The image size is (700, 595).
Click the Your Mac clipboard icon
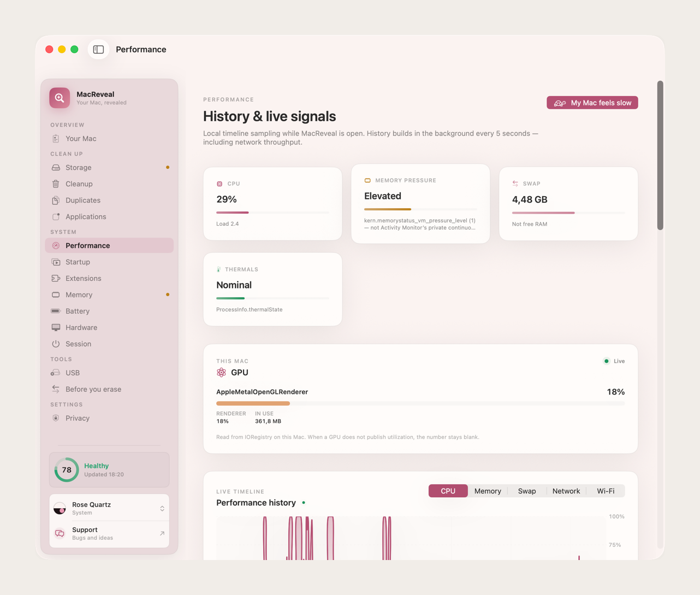tap(56, 139)
